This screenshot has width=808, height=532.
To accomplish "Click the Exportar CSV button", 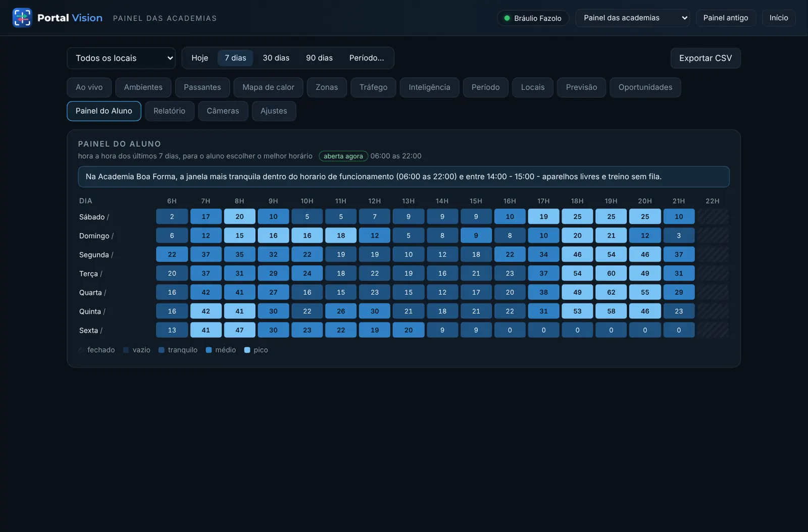I will coord(705,58).
